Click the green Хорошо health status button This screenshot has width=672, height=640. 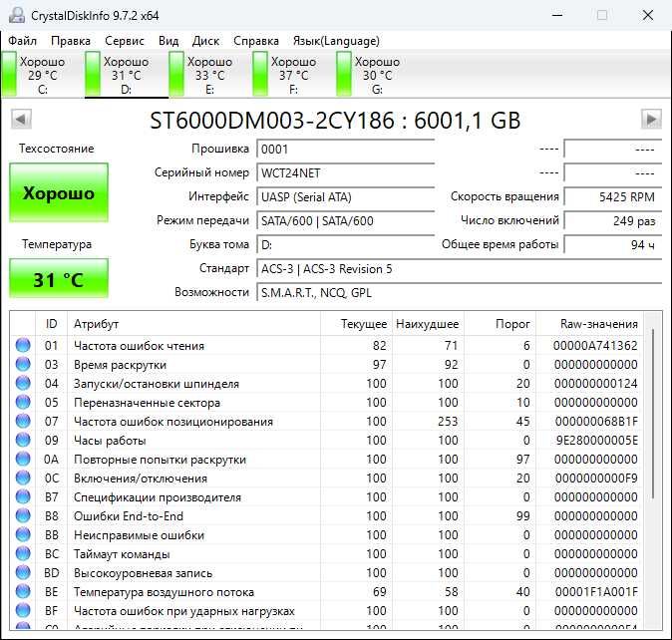59,192
